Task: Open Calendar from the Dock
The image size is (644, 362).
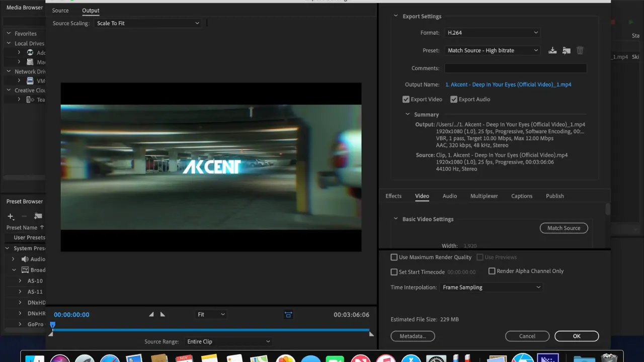Action: (x=184, y=358)
